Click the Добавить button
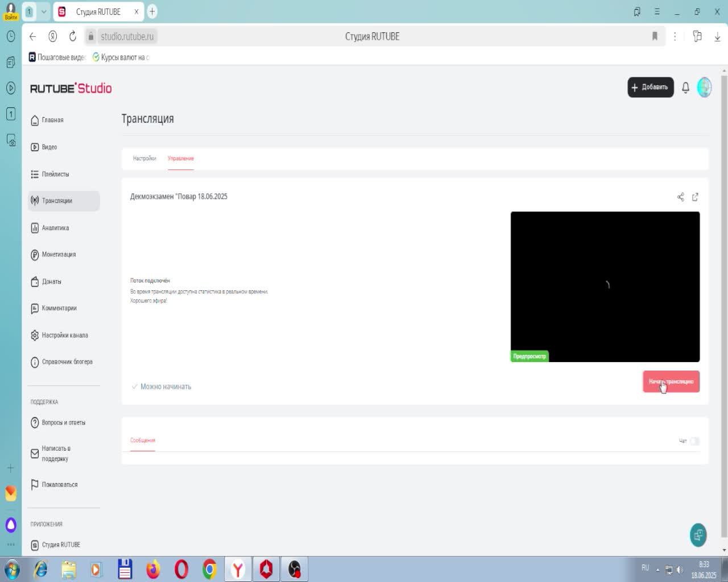This screenshot has width=728, height=582. pyautogui.click(x=651, y=88)
